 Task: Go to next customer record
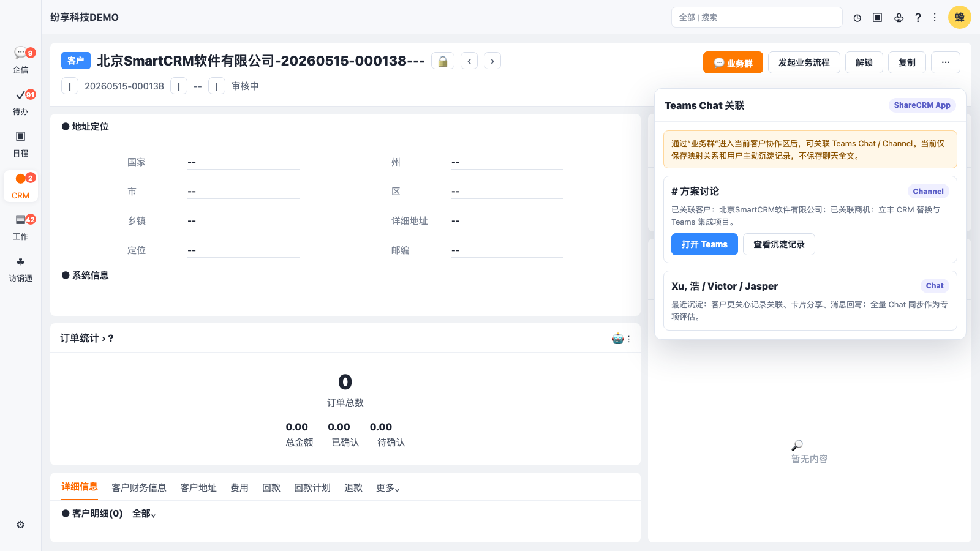[x=492, y=61]
